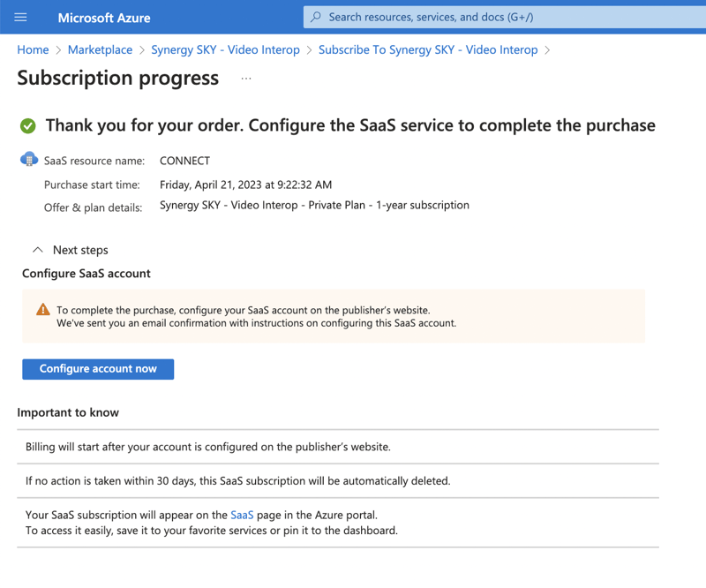Go to the Home breadcrumb
The image size is (706, 588).
[33, 49]
